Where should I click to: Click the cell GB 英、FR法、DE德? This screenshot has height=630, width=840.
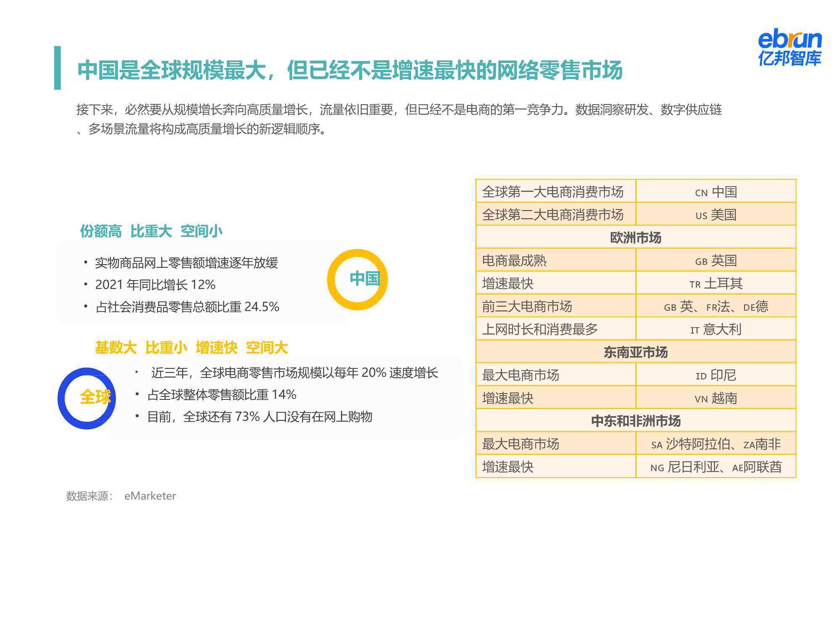716,306
